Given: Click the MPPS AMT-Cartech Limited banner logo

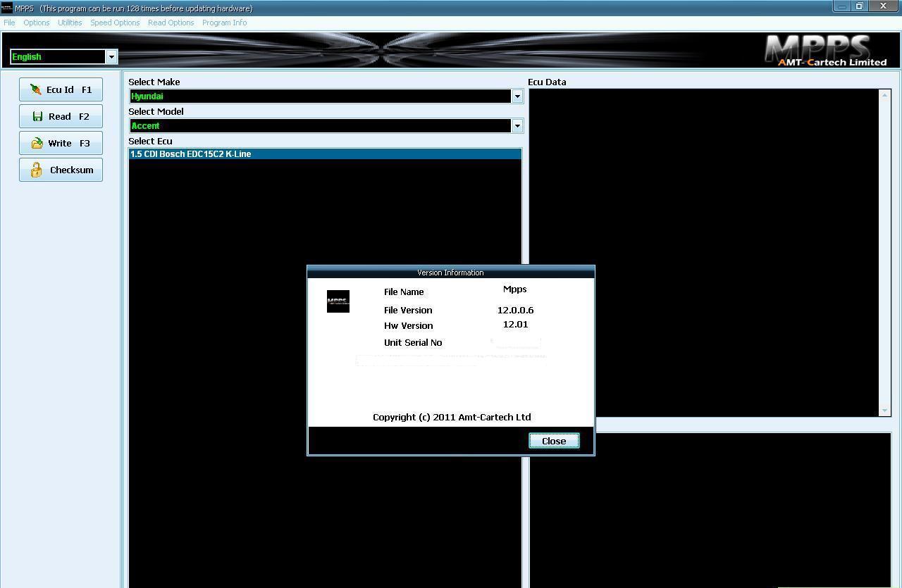Looking at the screenshot, I should [x=825, y=50].
